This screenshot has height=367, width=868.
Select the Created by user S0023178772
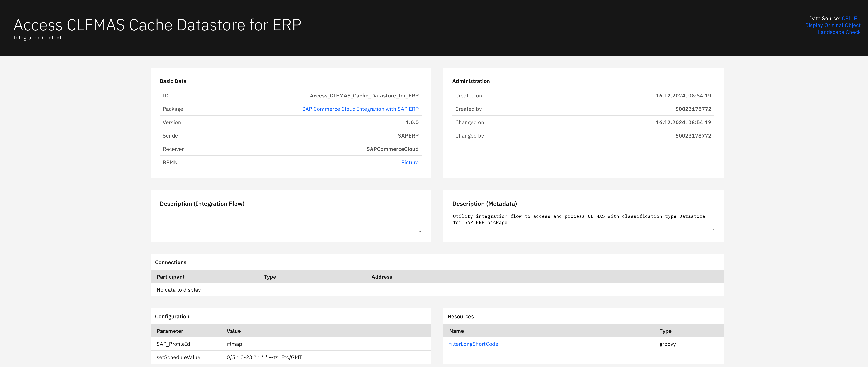[693, 109]
